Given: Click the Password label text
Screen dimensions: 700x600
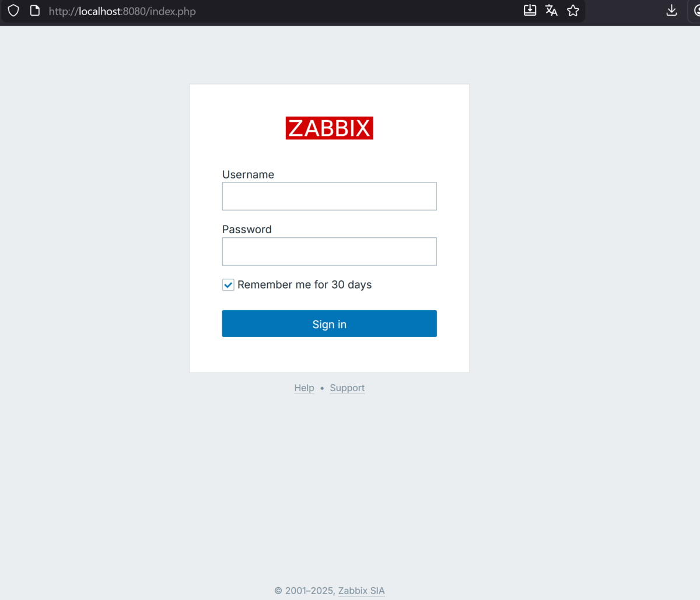Looking at the screenshot, I should click(247, 229).
